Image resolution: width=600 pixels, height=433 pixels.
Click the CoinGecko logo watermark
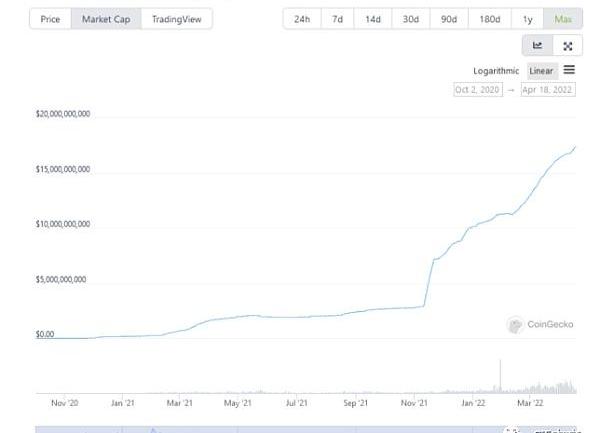[x=540, y=324]
